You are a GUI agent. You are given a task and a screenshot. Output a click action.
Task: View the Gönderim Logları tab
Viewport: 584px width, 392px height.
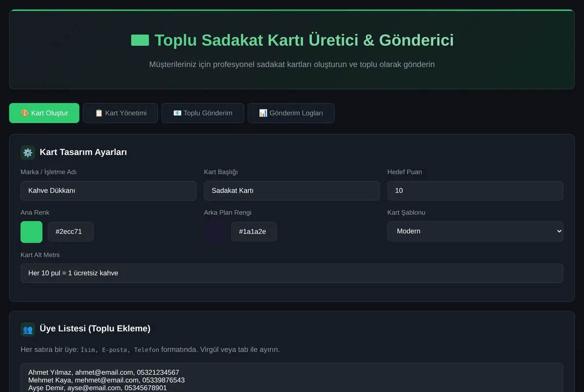tap(291, 113)
